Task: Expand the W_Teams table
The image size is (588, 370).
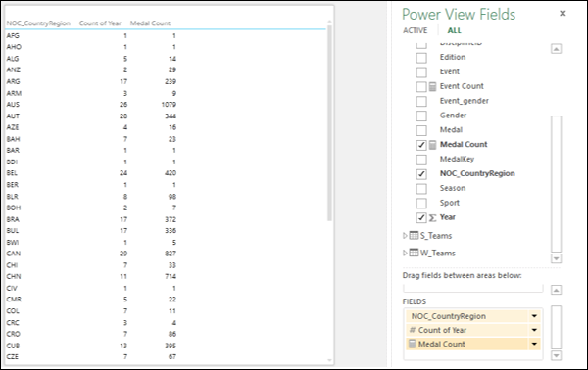Action: point(405,253)
